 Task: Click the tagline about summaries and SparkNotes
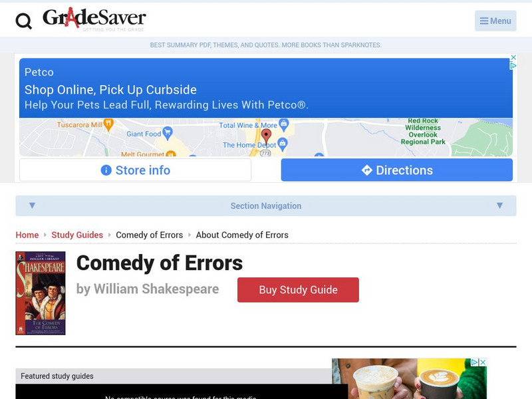point(266,45)
